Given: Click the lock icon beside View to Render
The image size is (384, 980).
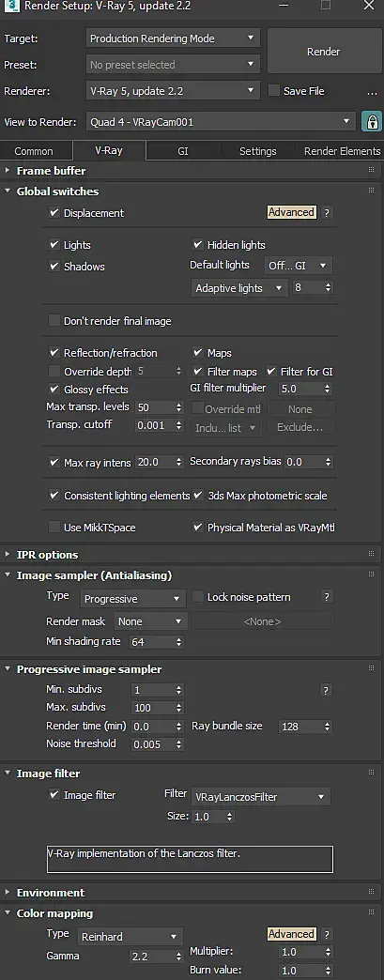Looking at the screenshot, I should (372, 121).
